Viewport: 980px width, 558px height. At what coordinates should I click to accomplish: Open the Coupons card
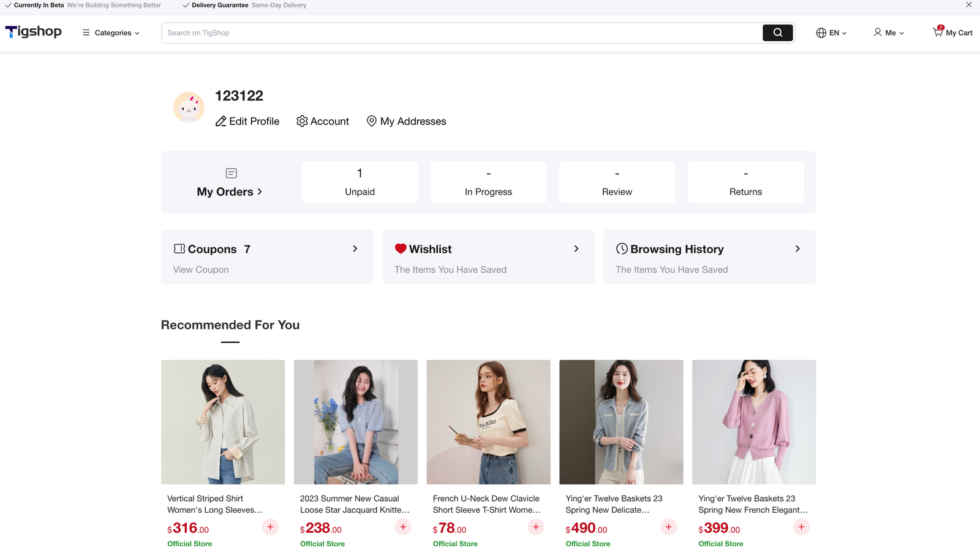267,257
